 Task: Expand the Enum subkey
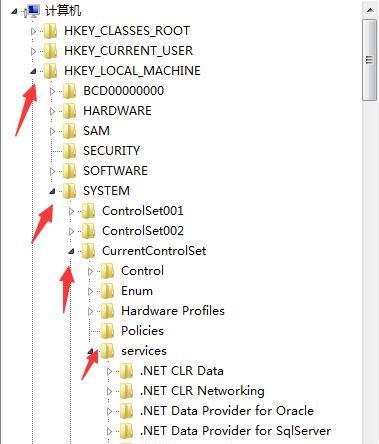pyautogui.click(x=90, y=291)
